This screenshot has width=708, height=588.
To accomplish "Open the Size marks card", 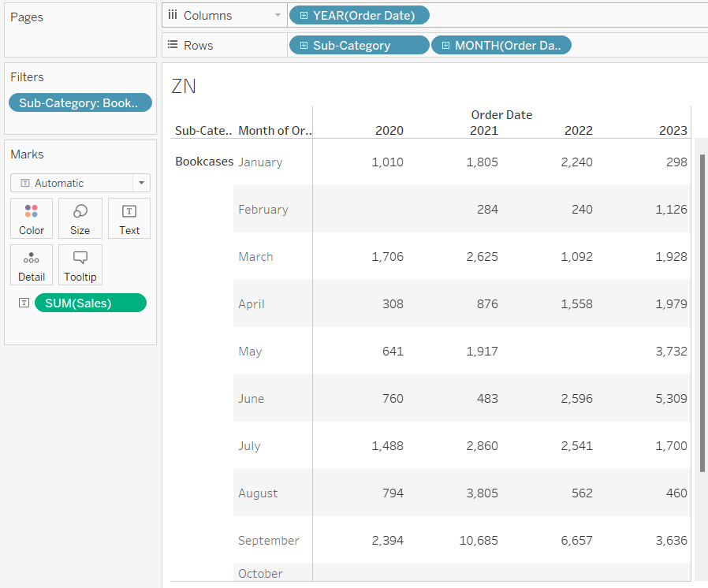I will click(80, 218).
